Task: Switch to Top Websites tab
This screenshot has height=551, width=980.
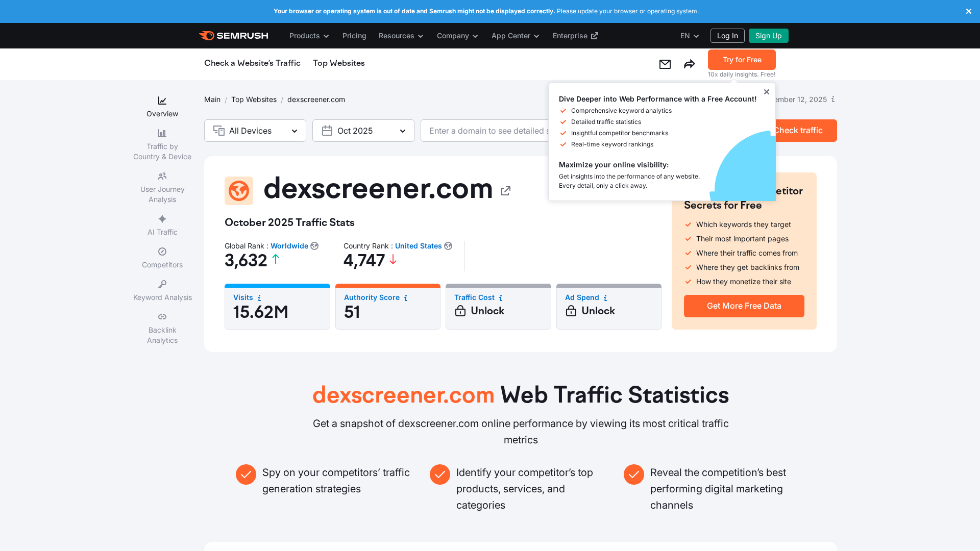Action: (339, 63)
